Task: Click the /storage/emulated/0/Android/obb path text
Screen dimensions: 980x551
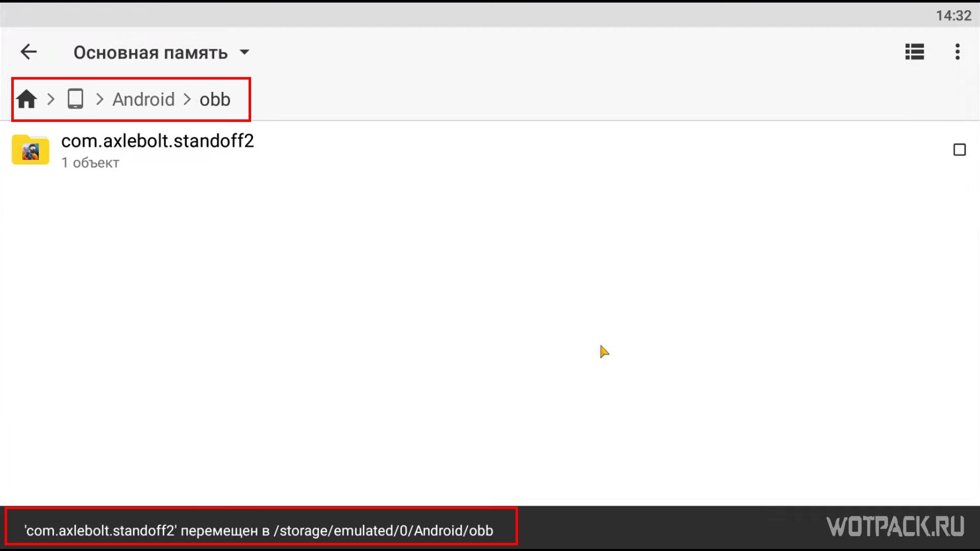Action: 383,531
